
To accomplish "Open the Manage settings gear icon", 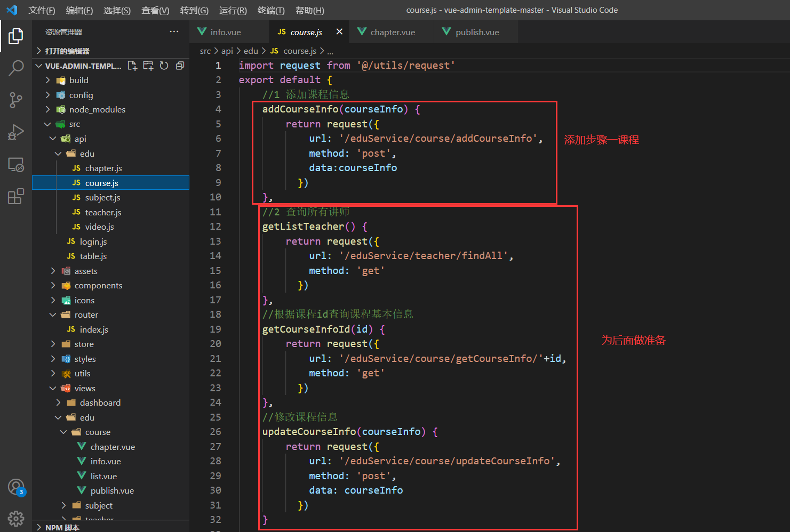I will point(16,518).
